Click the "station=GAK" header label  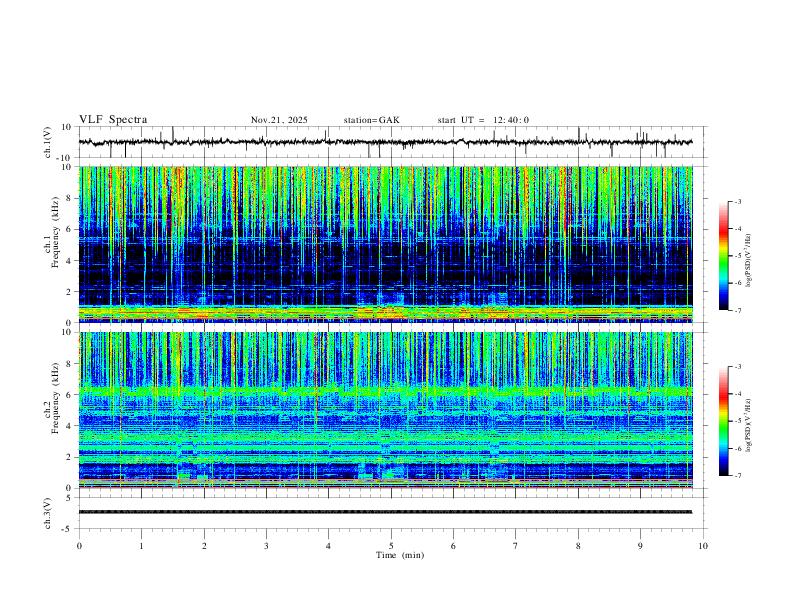pyautogui.click(x=371, y=120)
